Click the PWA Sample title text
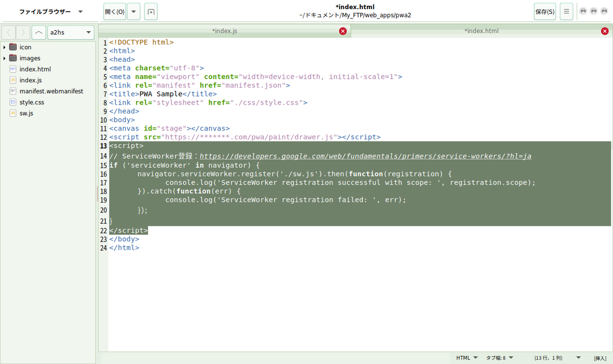This screenshot has width=613, height=364. (160, 94)
